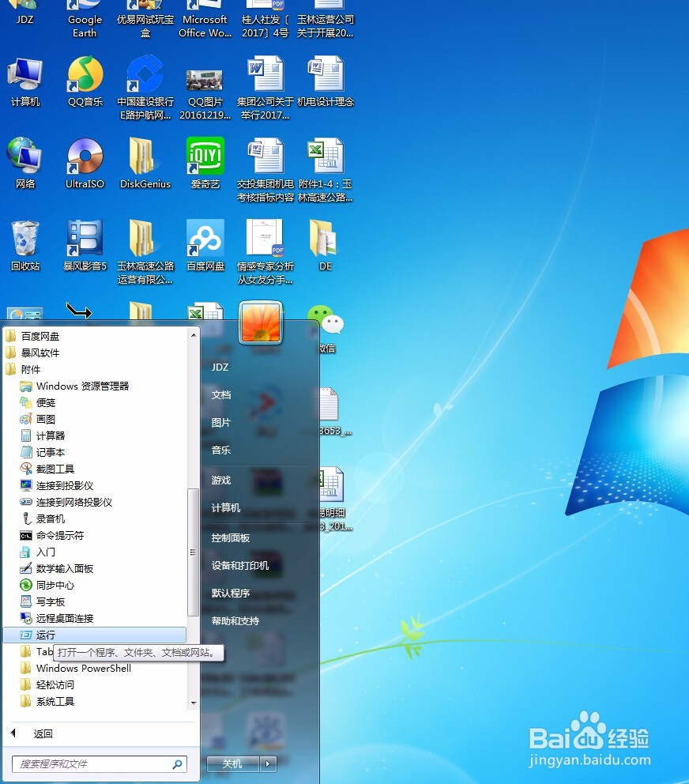
Task: Select the QQ图片 image file
Action: 205,95
